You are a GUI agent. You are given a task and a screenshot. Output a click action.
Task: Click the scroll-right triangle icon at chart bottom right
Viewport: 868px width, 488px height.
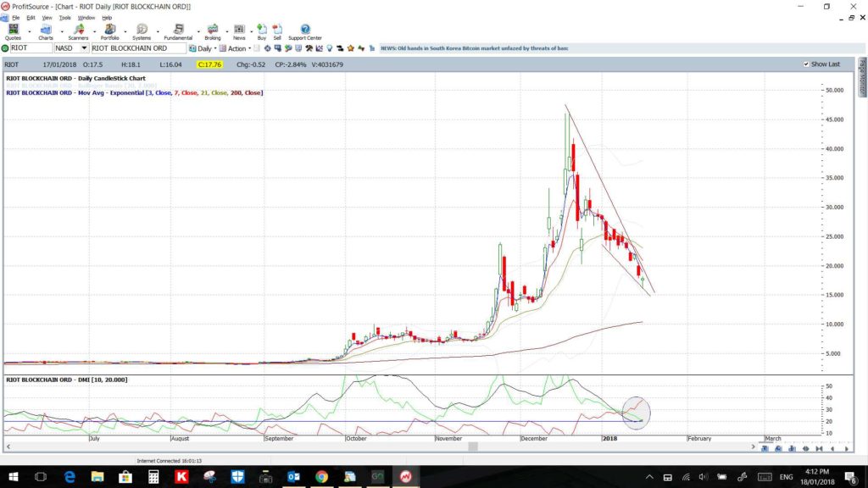[x=847, y=449]
